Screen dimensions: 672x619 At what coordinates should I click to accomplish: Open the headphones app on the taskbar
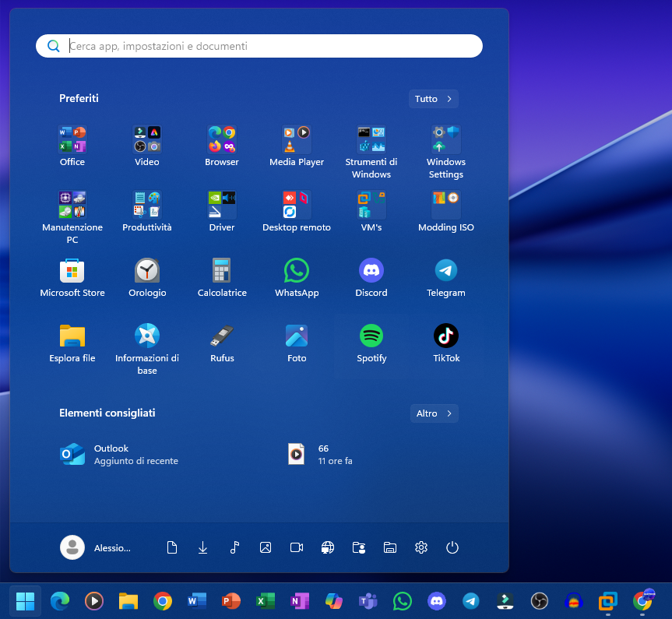click(x=574, y=601)
